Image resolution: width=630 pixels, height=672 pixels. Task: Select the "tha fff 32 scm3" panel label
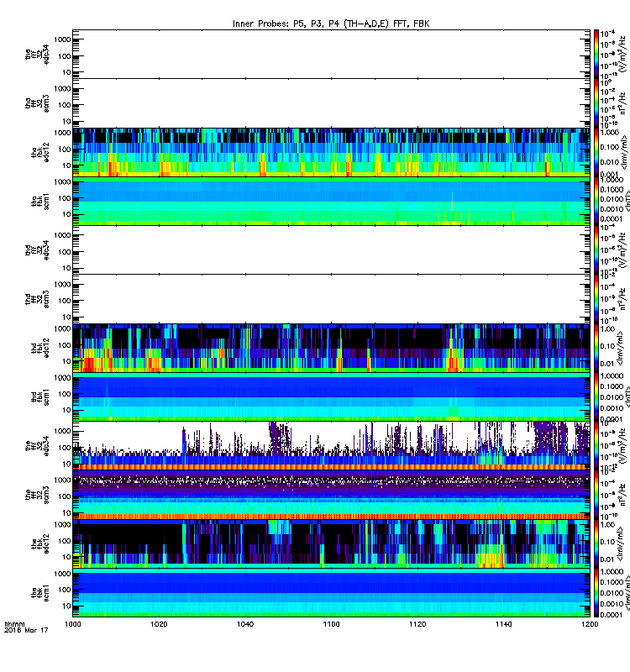(x=37, y=103)
